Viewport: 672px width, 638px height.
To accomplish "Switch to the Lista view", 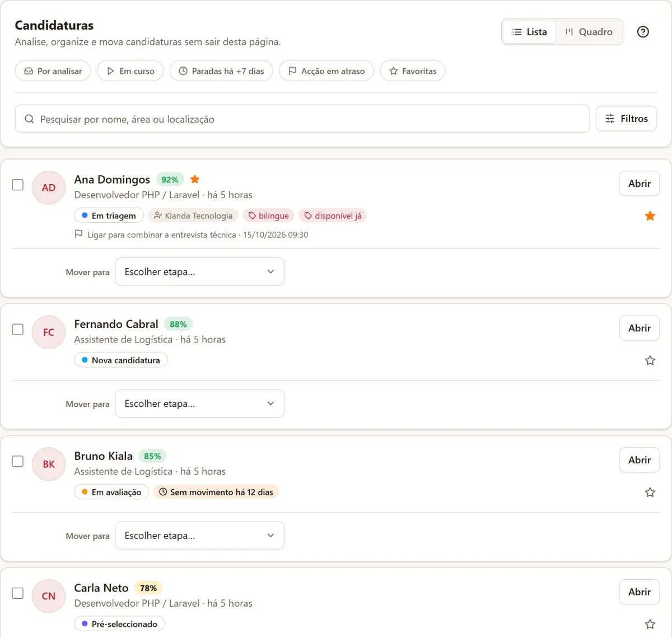I will click(529, 32).
